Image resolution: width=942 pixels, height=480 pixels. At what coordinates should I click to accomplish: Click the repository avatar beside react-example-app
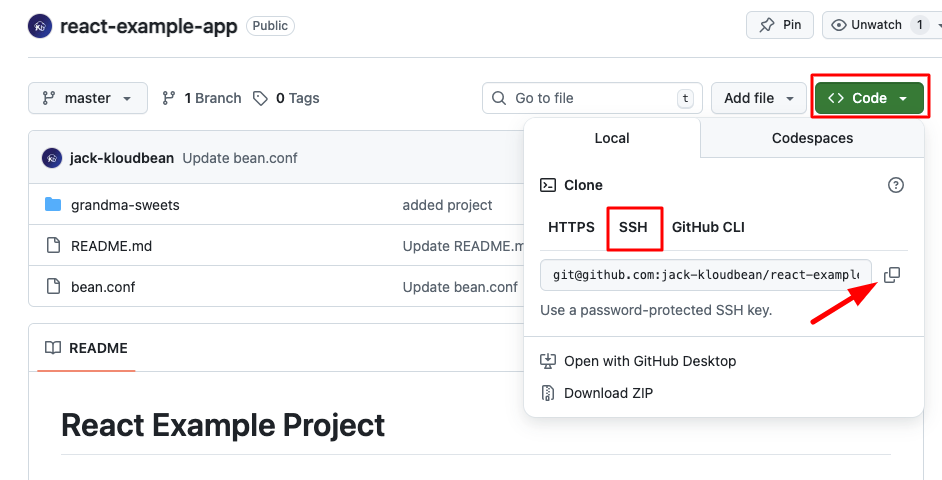coord(40,26)
